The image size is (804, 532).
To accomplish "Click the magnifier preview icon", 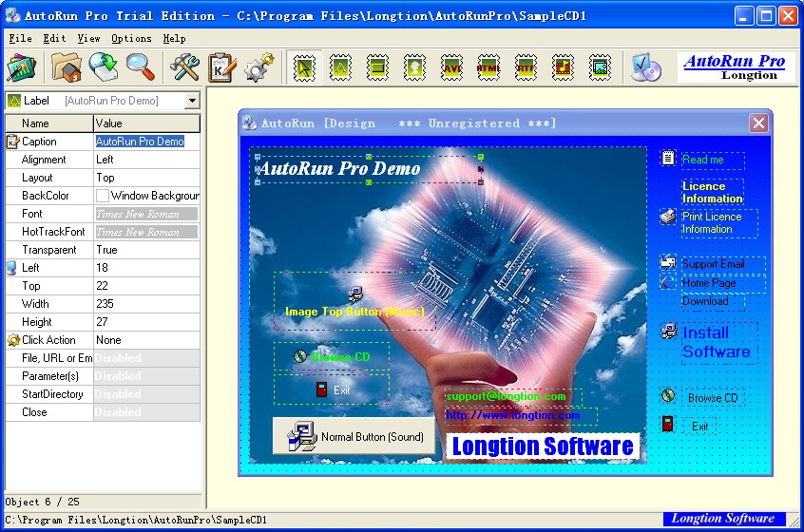I will coord(141,67).
